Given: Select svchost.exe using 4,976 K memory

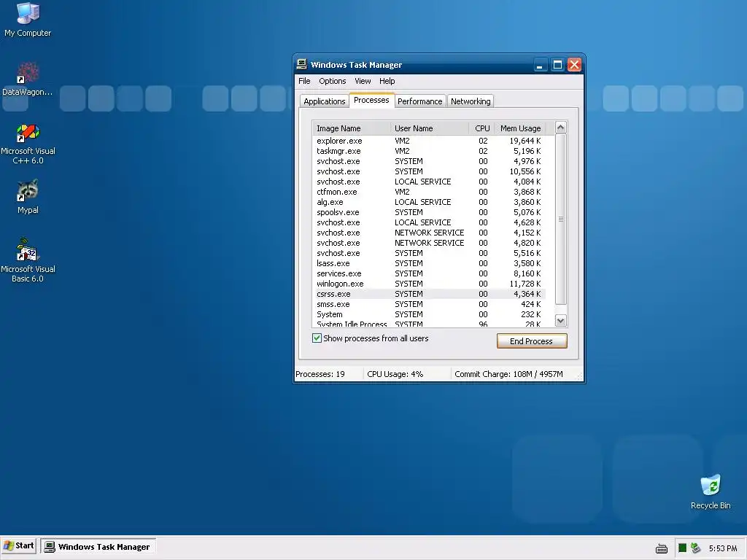Looking at the screenshot, I should [429, 161].
